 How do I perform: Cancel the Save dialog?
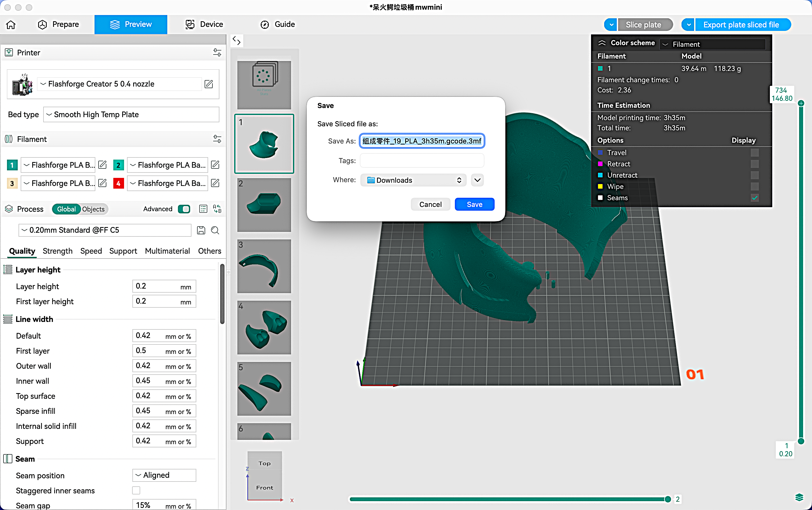click(430, 204)
